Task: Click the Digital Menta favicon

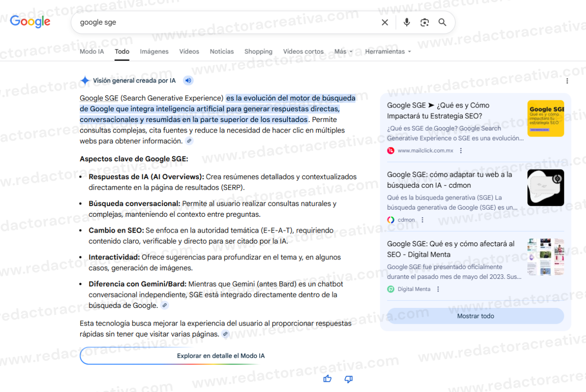Action: 391,289
